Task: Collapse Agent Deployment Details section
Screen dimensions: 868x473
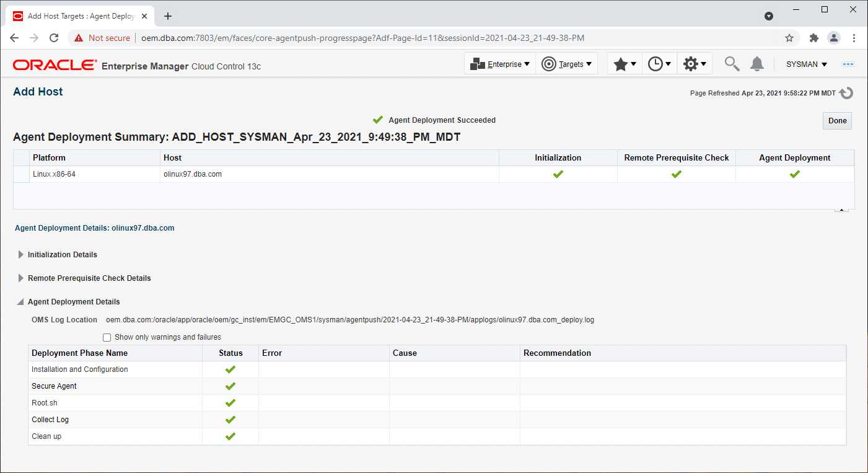Action: (x=21, y=302)
